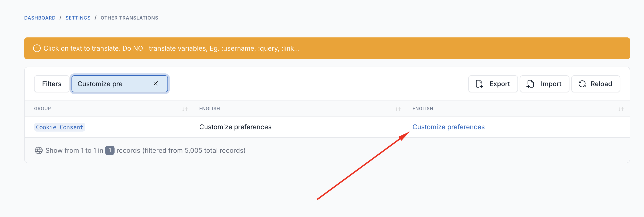The height and width of the screenshot is (217, 644).
Task: Click the record count badge showing 1
Action: coord(110,150)
